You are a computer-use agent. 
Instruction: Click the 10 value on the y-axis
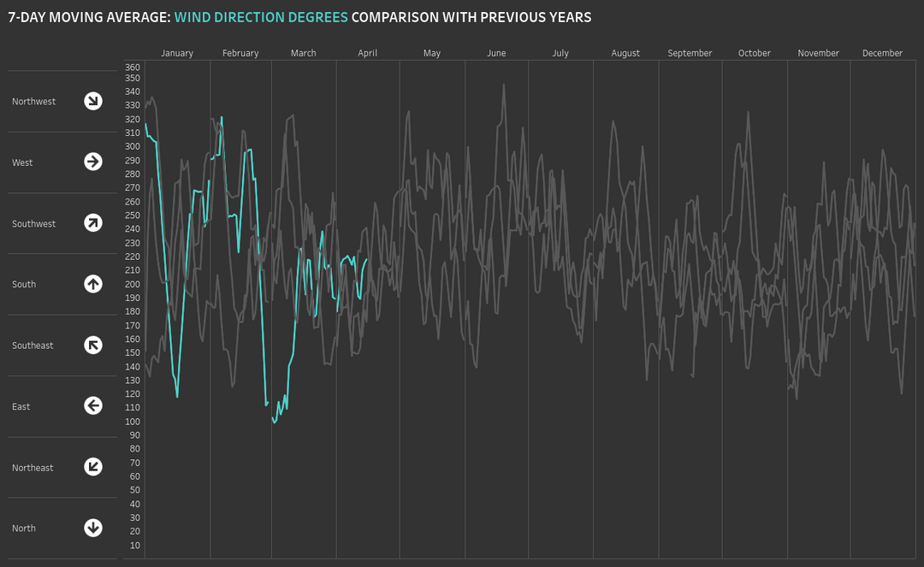(135, 546)
